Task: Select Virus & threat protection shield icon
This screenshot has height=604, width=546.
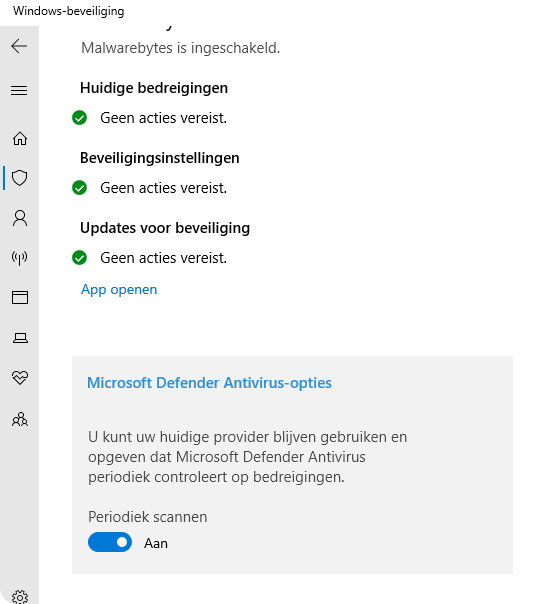Action: point(20,178)
